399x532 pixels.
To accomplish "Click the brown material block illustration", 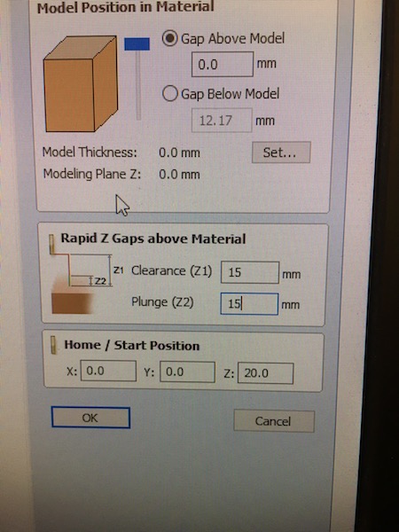I will (x=81, y=84).
